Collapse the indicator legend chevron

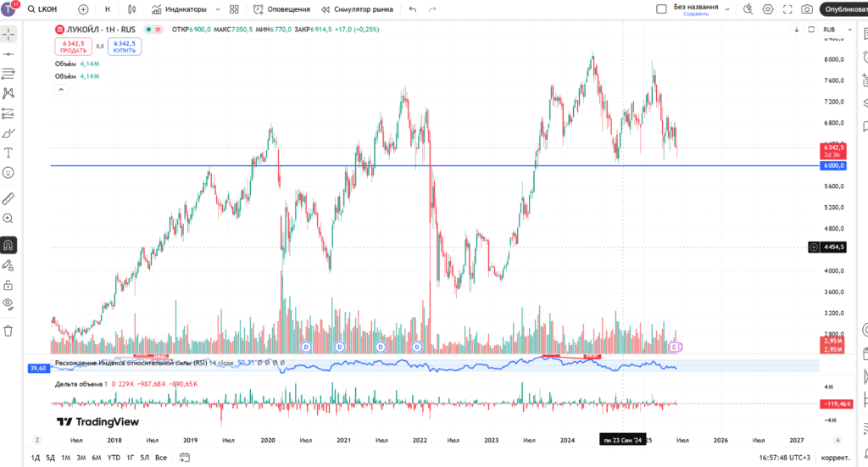tap(61, 90)
